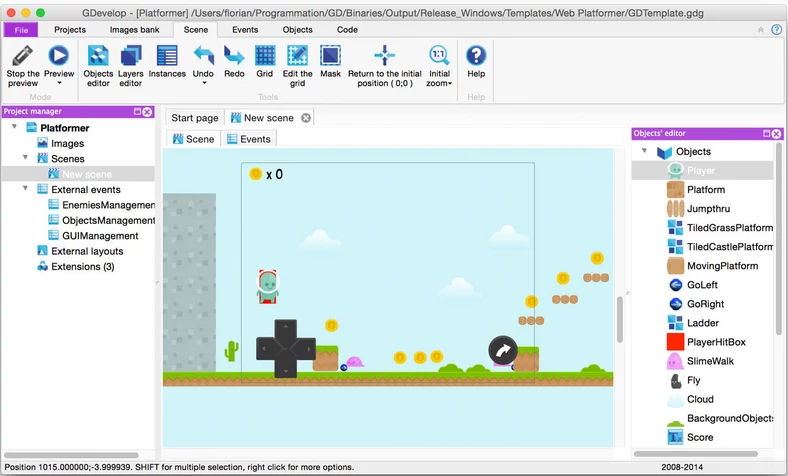The height and width of the screenshot is (476, 788).
Task: Switch to the Start page tab
Action: pos(194,118)
